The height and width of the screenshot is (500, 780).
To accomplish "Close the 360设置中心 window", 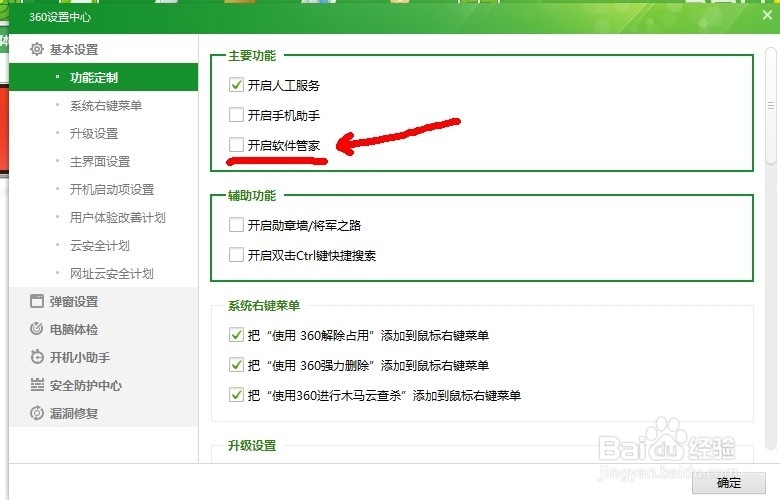I will pos(768,15).
